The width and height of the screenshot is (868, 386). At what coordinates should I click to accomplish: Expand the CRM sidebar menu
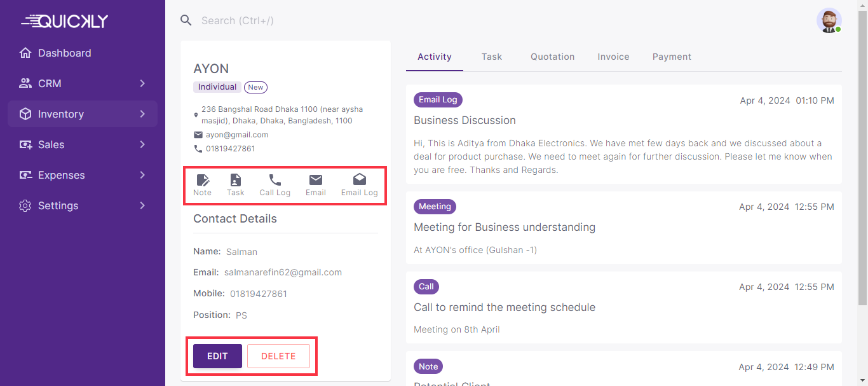coord(83,83)
